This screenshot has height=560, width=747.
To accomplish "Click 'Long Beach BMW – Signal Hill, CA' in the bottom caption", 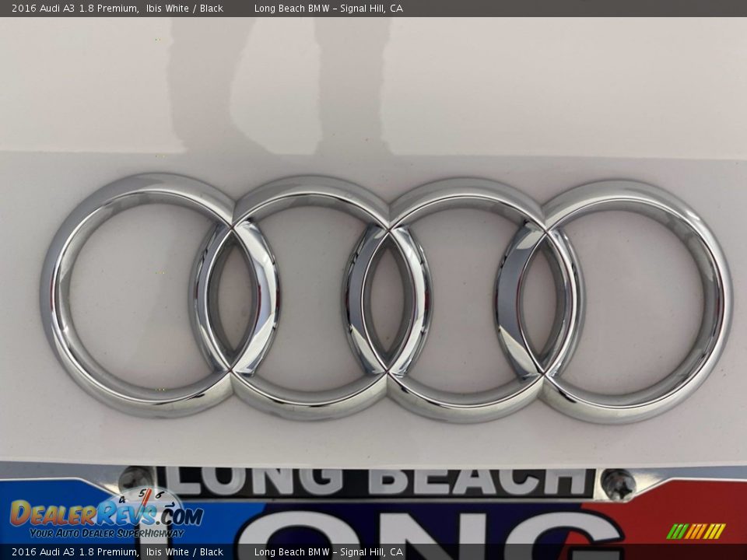I will 328,552.
